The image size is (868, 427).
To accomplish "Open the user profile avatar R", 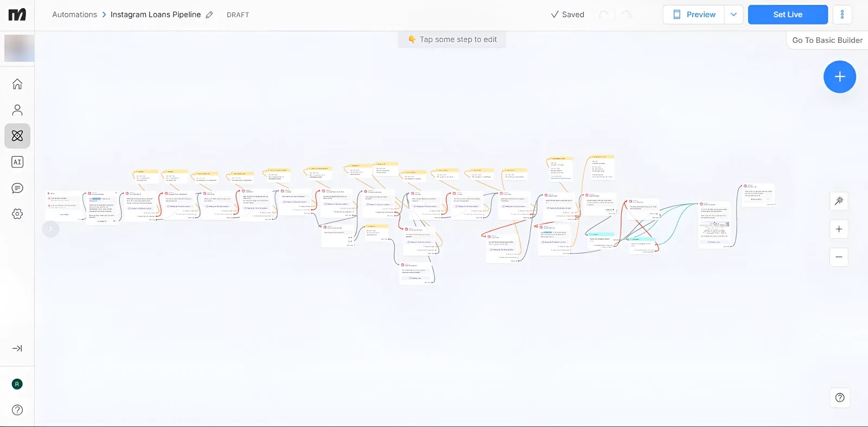I will point(17,384).
